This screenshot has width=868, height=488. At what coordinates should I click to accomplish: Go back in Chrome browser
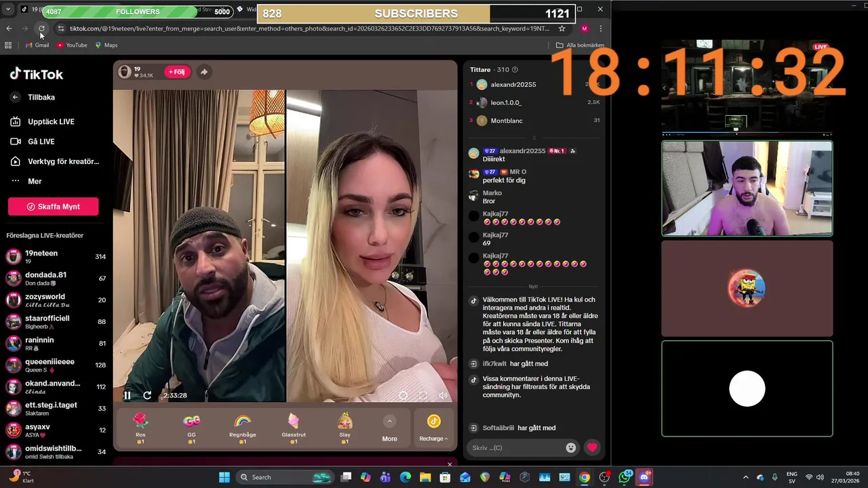[x=9, y=28]
